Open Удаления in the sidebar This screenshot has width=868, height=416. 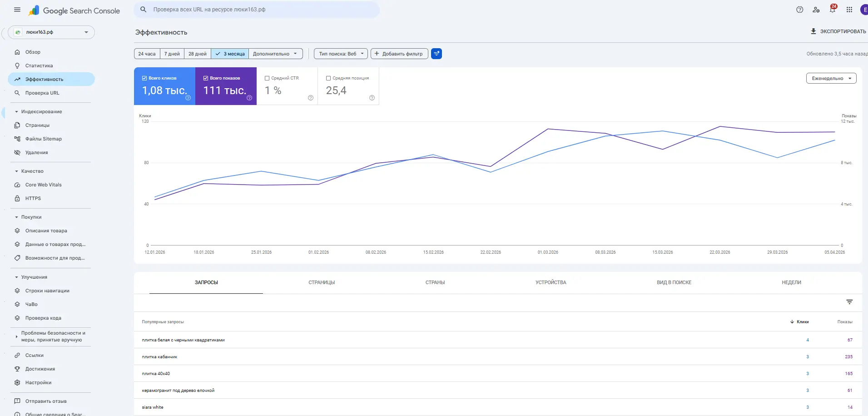pos(51,152)
